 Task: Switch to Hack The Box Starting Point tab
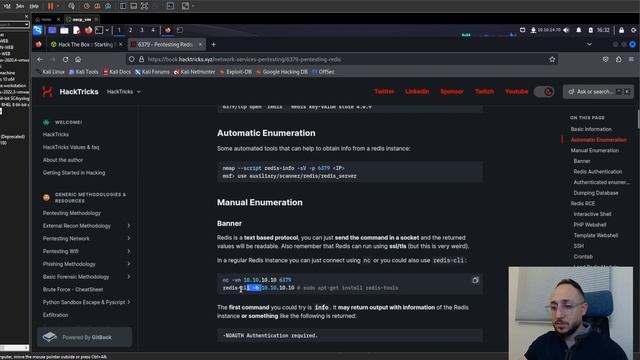(86, 44)
